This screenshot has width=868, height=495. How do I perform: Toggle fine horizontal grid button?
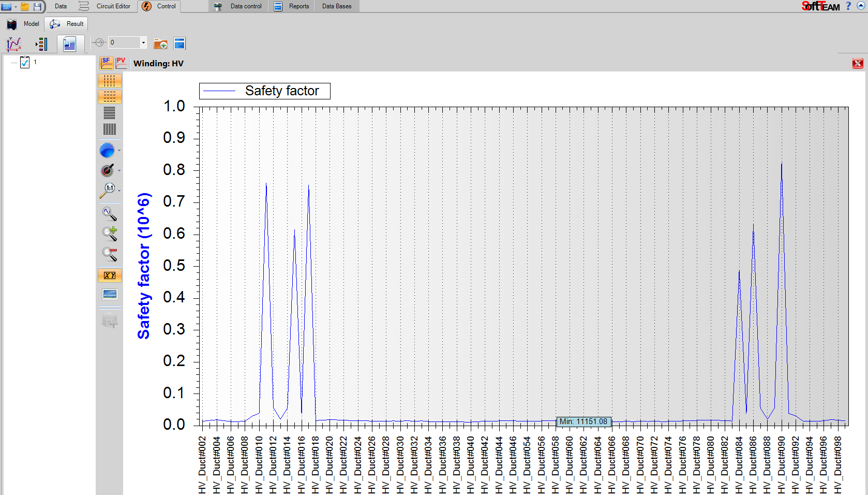(110, 129)
